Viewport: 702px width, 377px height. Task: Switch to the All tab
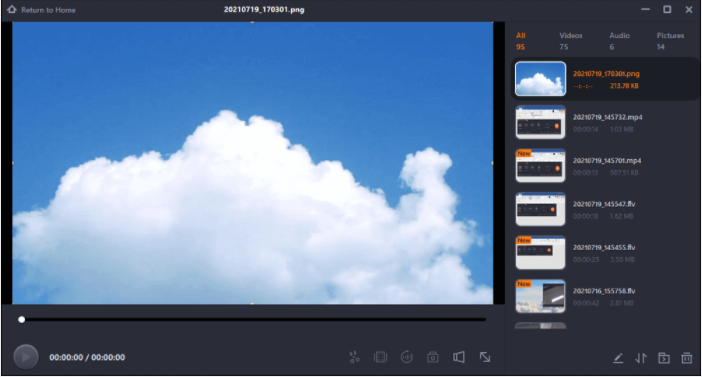pos(520,41)
